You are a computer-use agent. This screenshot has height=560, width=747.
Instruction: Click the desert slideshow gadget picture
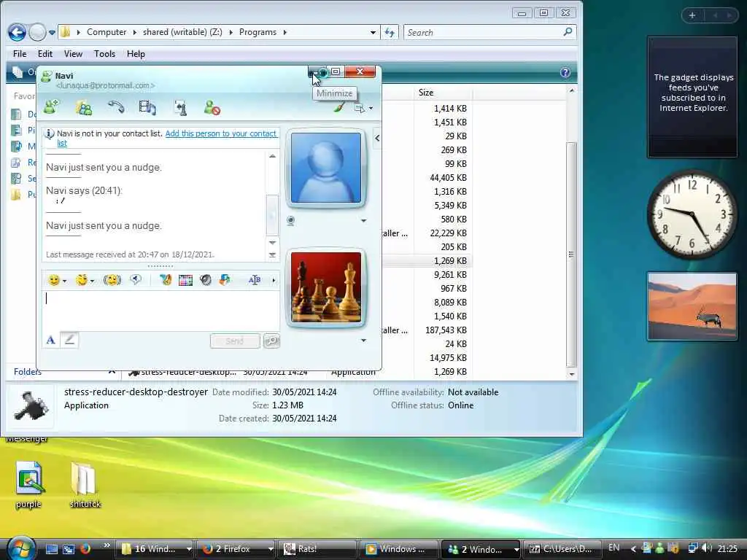(692, 306)
